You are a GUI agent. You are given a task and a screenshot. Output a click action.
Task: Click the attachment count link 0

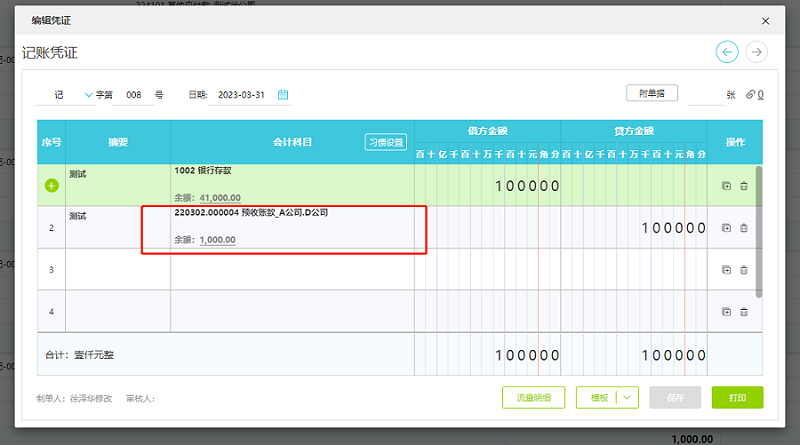(x=760, y=94)
